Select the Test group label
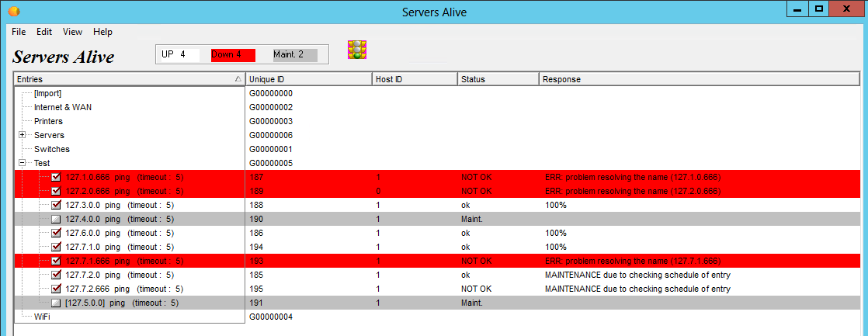 pyautogui.click(x=42, y=163)
